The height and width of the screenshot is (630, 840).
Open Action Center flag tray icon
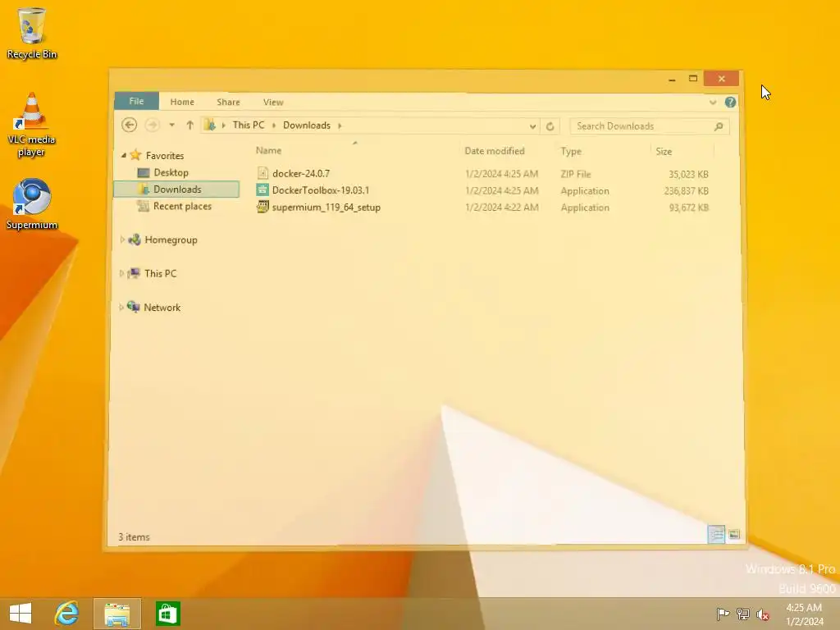(723, 614)
